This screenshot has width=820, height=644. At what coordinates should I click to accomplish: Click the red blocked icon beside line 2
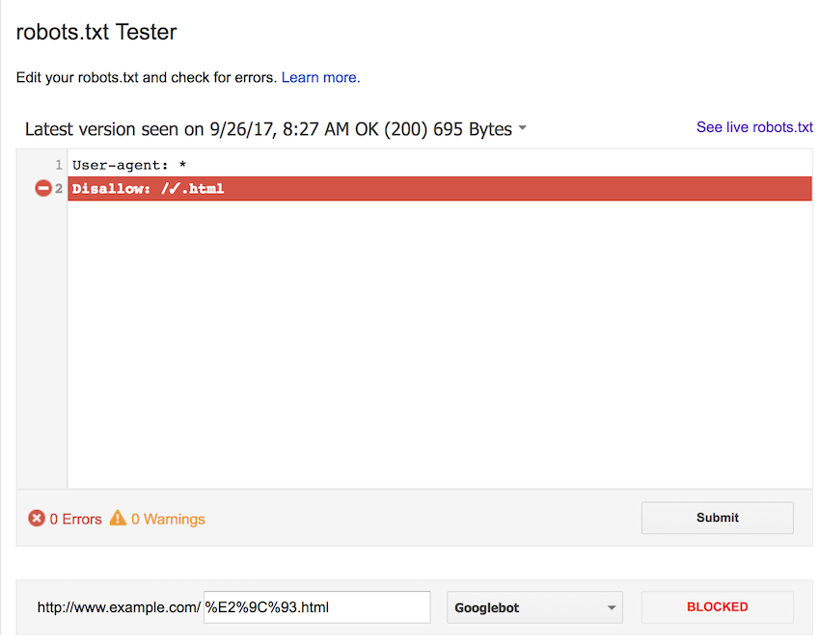42,189
